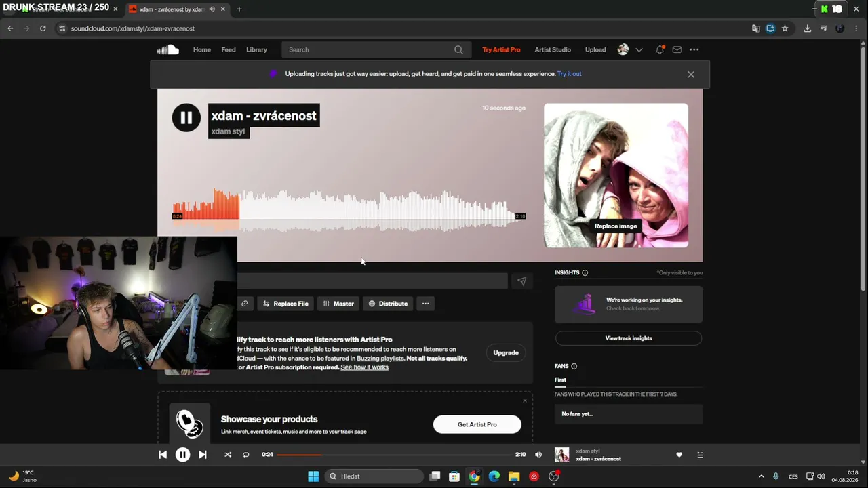Go to the Feed page
The image size is (868, 488).
tap(229, 49)
